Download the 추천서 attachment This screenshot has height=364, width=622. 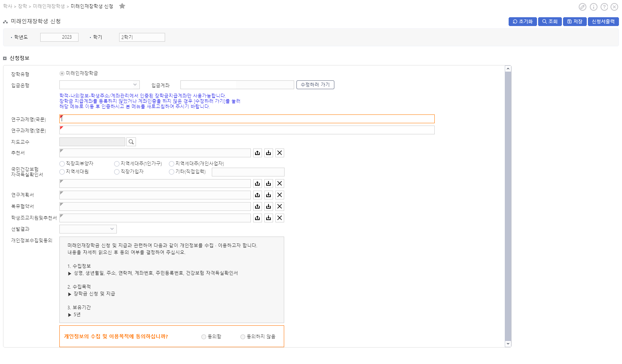(268, 153)
